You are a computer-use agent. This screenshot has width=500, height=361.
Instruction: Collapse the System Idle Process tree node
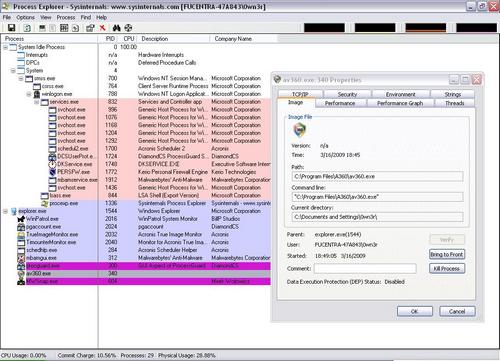pyautogui.click(x=6, y=47)
